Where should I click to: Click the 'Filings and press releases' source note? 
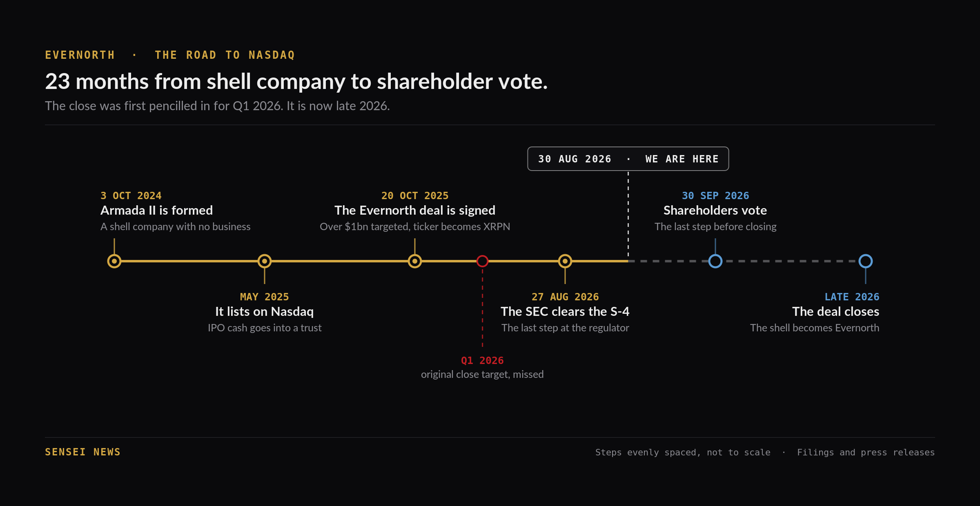[x=866, y=453]
